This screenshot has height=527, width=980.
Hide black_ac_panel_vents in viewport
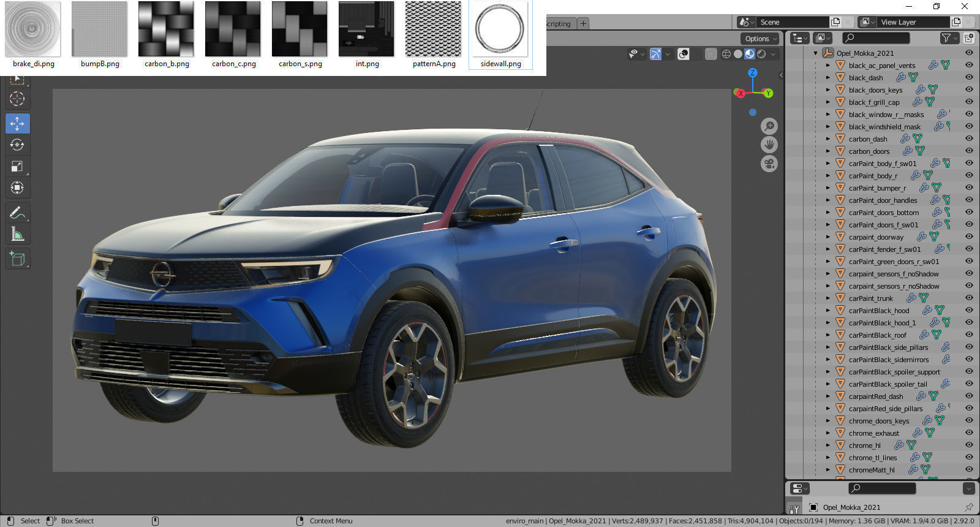pos(969,65)
